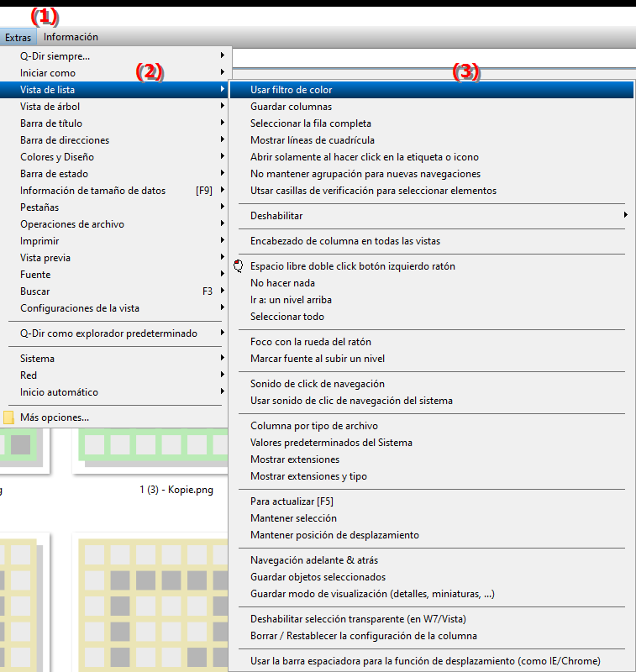Toggle Usar filtro de color
The image size is (636, 672).
point(432,90)
